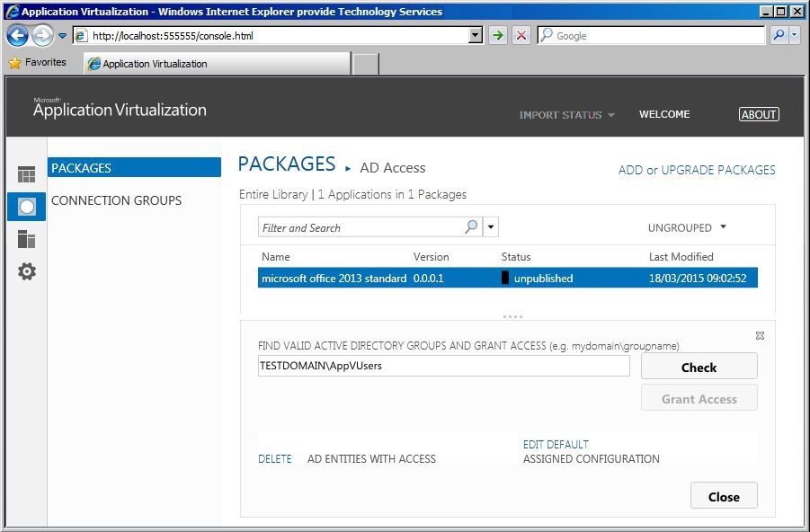Click the panel splitter dots handle
Screen dimensions: 810x532
click(x=512, y=316)
